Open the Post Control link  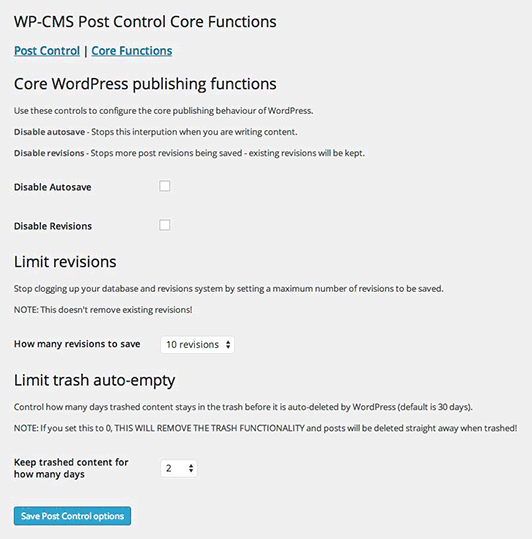click(47, 51)
